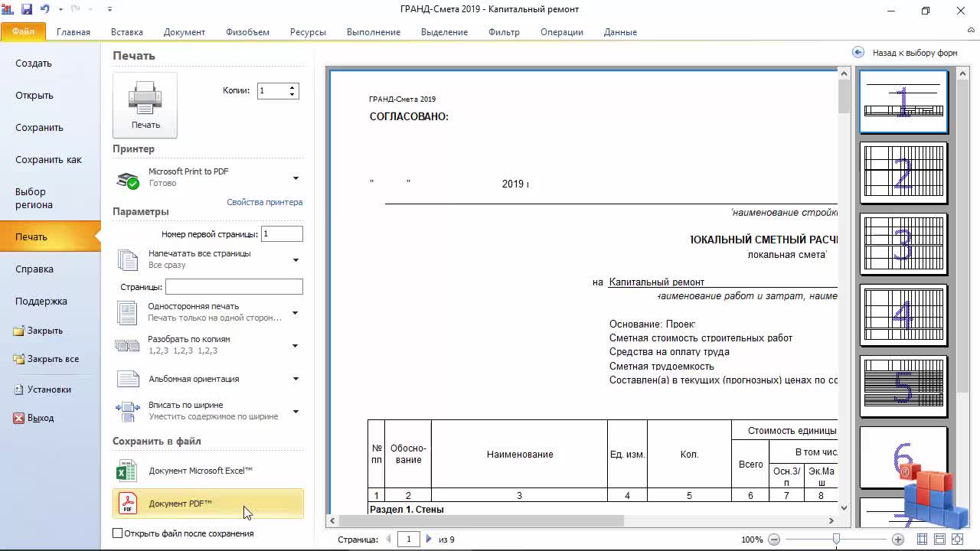This screenshot has width=980, height=551.
Task: Expand the 'Вписать по ширине' dropdown
Action: [x=296, y=412]
